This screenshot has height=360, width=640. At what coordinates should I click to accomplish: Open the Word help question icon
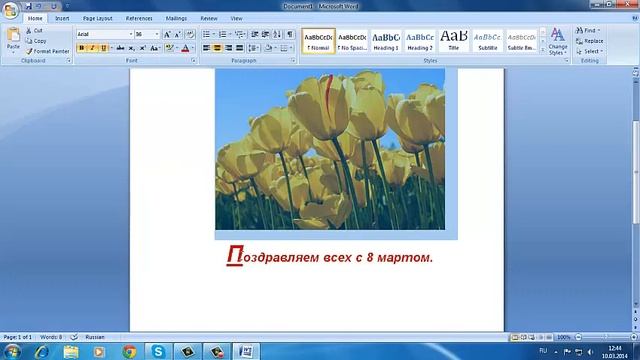pyautogui.click(x=635, y=18)
